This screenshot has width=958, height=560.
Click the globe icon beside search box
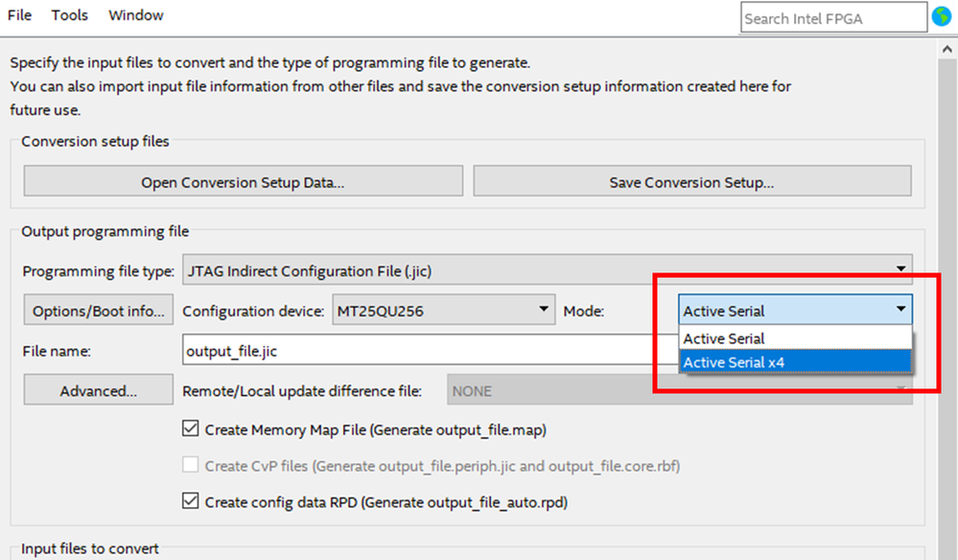(x=942, y=17)
